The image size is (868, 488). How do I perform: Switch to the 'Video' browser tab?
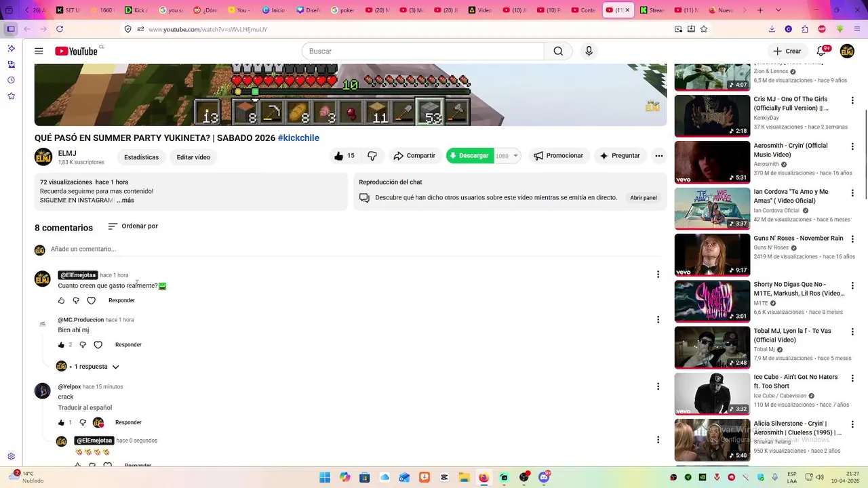[481, 10]
